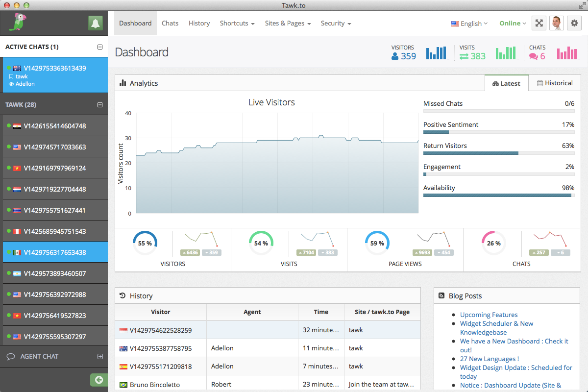Click the chats sparkline above 257

[x=550, y=239]
